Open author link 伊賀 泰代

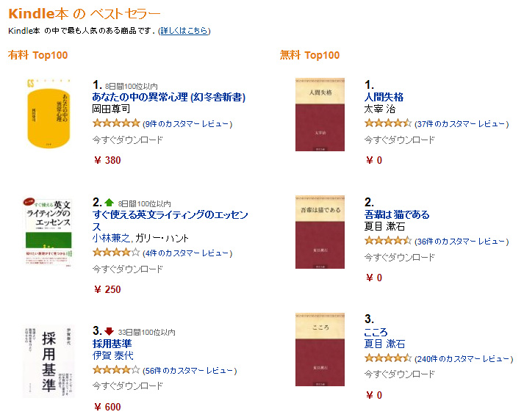coord(113,355)
